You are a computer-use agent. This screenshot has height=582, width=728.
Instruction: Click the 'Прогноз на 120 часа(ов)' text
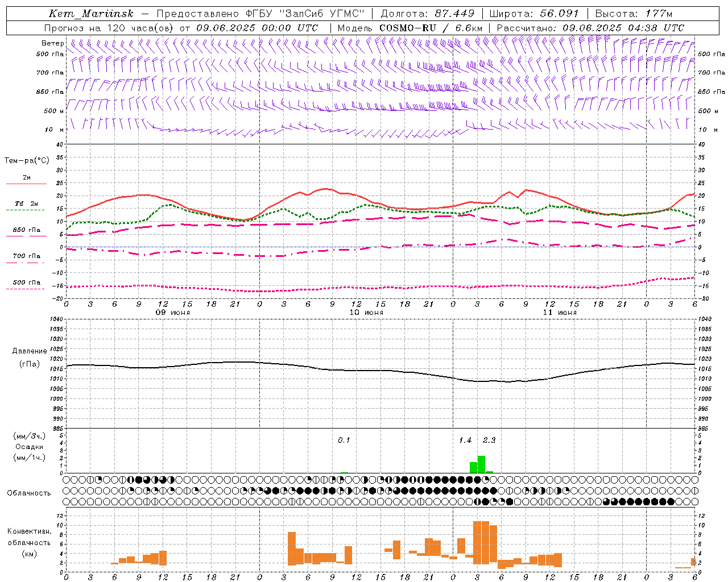[109, 28]
